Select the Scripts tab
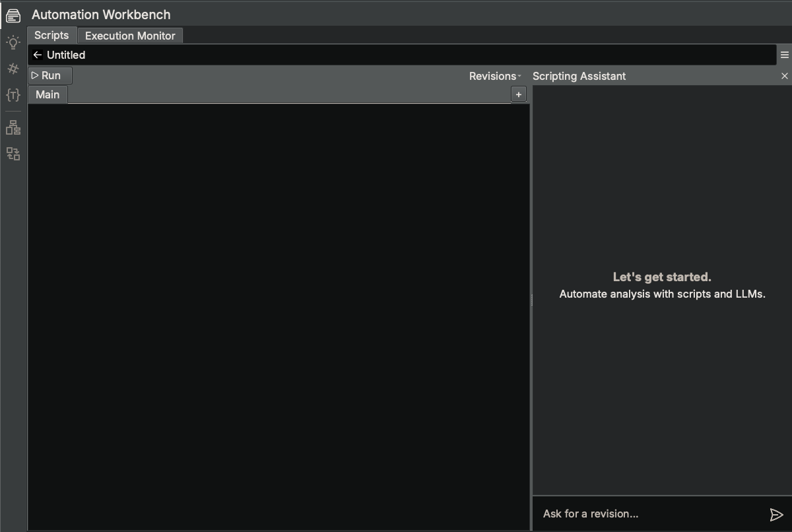The height and width of the screenshot is (532, 792). 51,35
